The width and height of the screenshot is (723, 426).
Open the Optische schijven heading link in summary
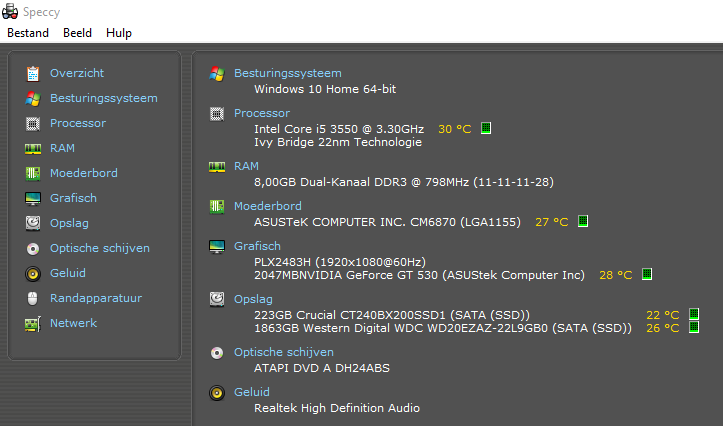[284, 352]
